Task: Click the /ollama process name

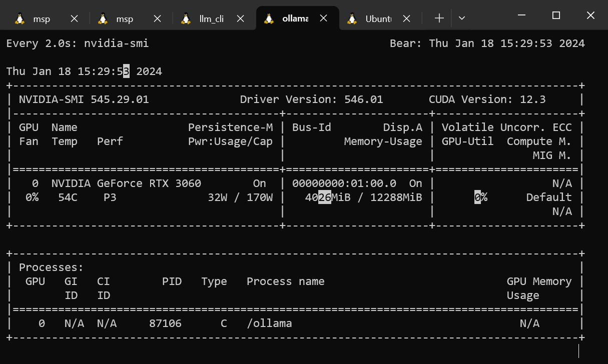Action: pos(269,323)
